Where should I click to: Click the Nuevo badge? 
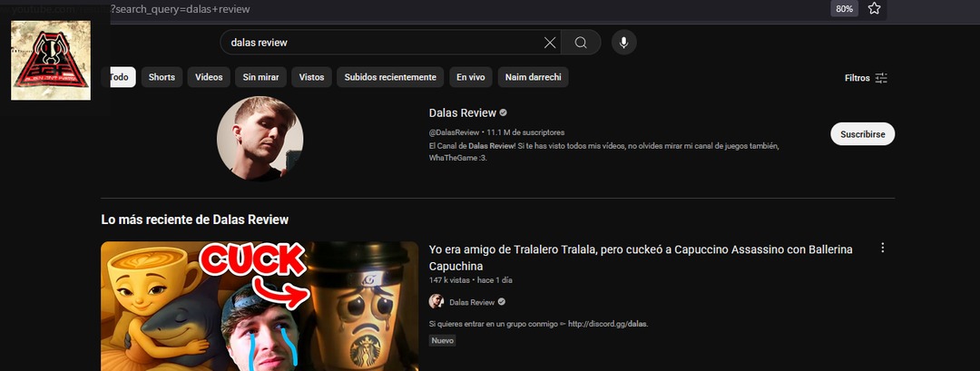point(443,340)
